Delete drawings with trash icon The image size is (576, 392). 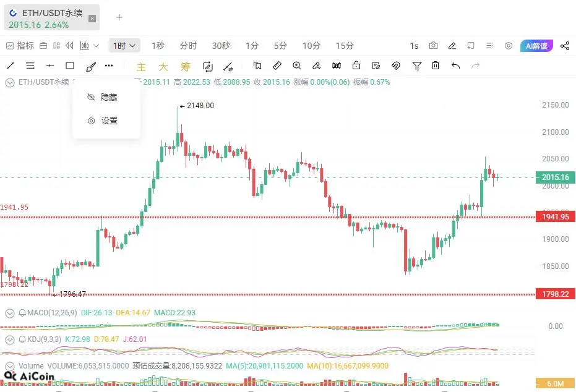[x=436, y=66]
